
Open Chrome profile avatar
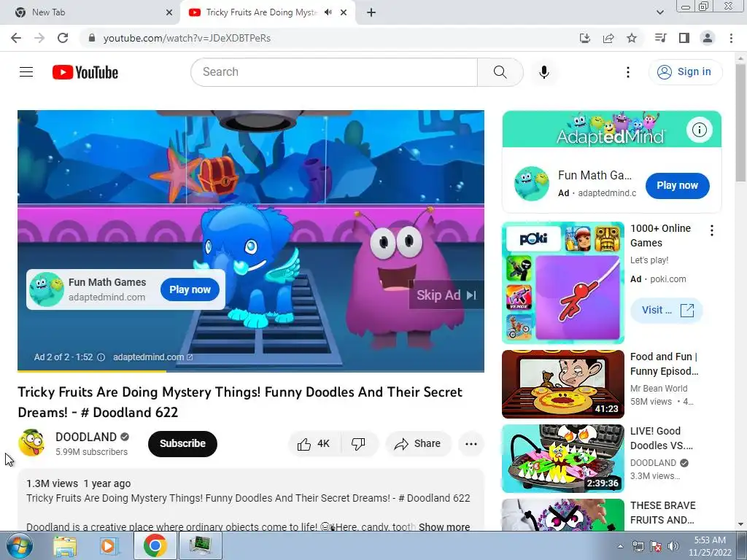click(x=708, y=38)
